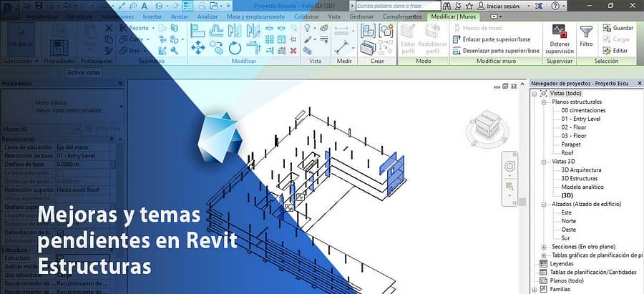Viewport: 644px width, 294px height.
Task: Open the Insertar ribbon tab
Action: point(152,17)
